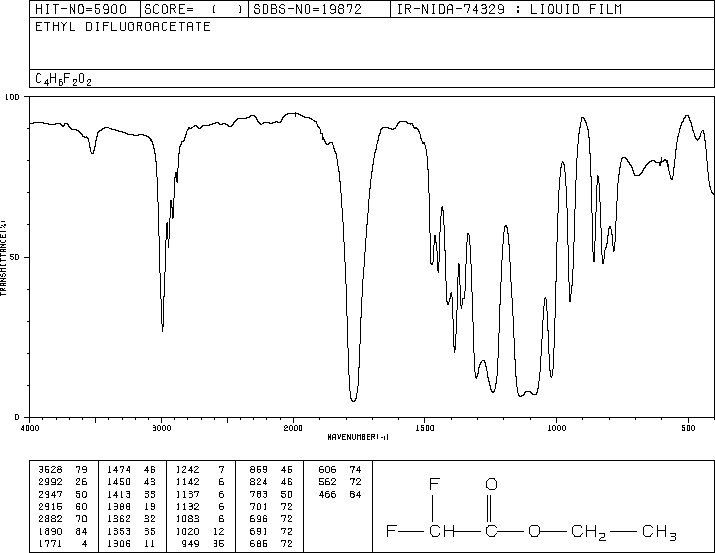Select the ETHYL DIFLUOROACETATE compound name
This screenshot has width=715, height=553.
[x=123, y=27]
